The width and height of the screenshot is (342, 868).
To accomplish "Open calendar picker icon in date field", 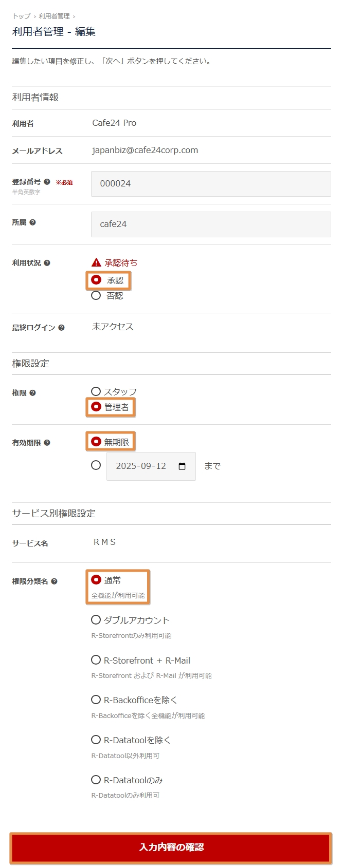I will 182,466.
